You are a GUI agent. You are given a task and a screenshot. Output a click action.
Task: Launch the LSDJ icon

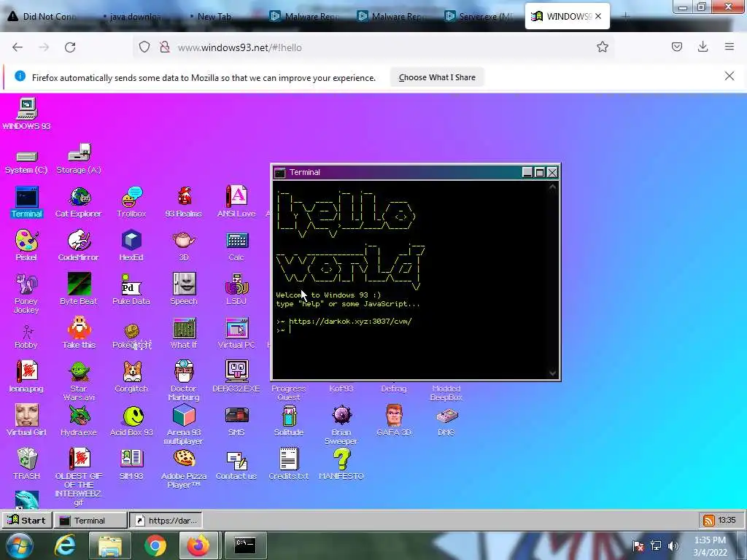point(236,289)
